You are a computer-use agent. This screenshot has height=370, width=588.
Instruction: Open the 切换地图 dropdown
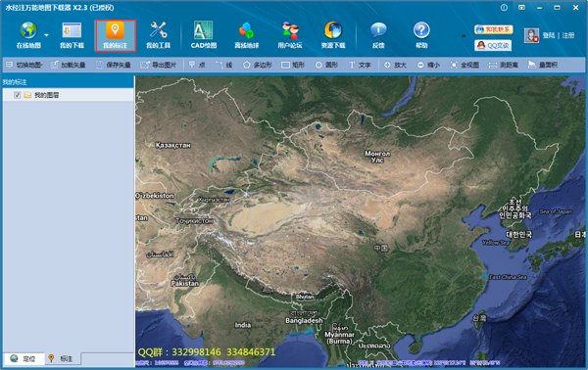click(24, 66)
